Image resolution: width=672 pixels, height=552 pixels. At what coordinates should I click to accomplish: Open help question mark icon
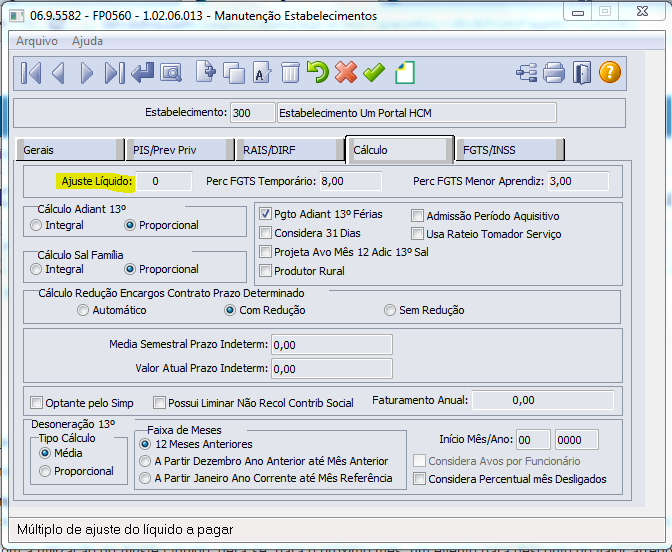tap(609, 72)
